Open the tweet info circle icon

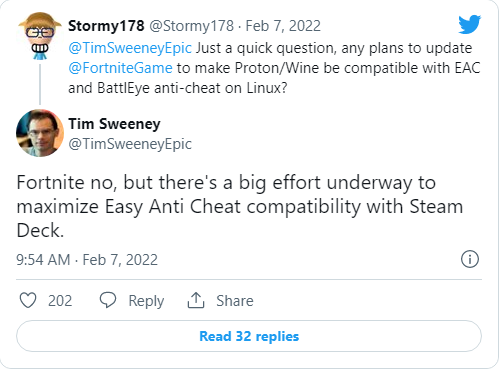tap(470, 259)
